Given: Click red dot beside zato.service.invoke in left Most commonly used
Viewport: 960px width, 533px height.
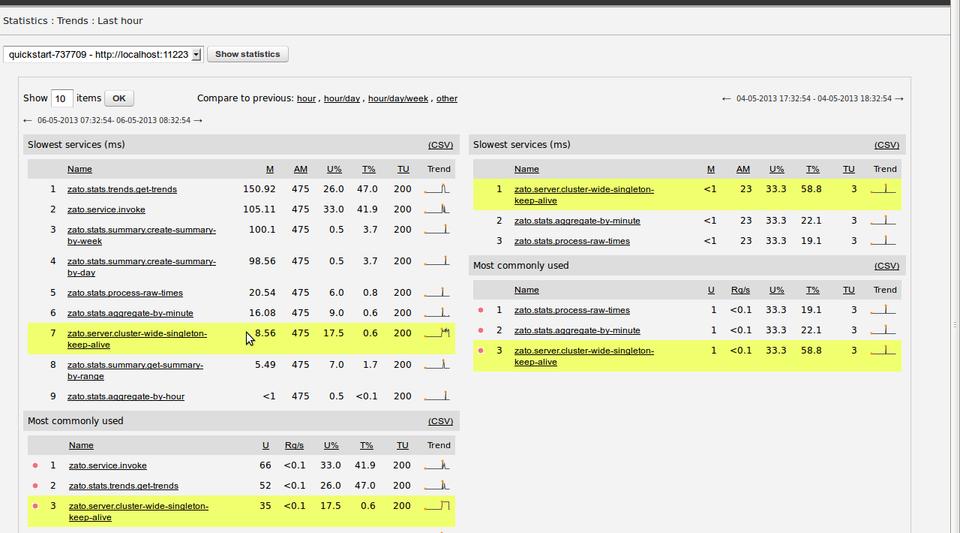Looking at the screenshot, I should pyautogui.click(x=35, y=465).
